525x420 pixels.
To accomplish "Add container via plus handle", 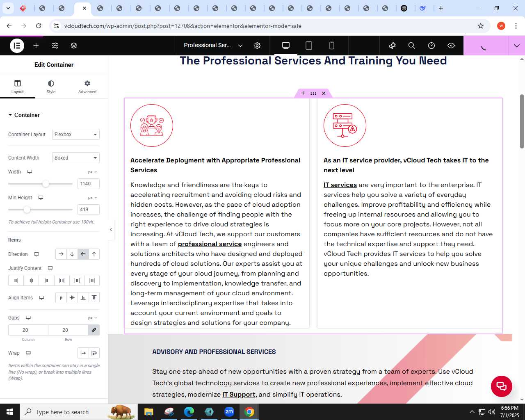I will (303, 94).
